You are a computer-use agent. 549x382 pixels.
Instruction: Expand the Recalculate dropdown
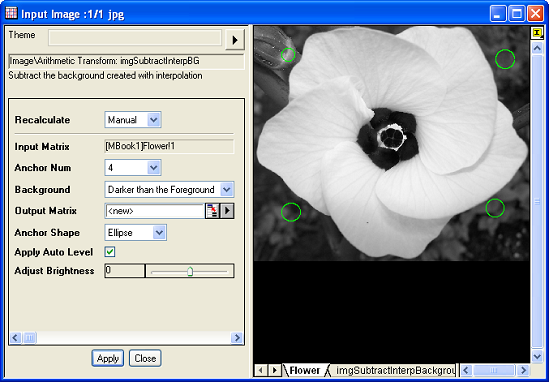pos(154,120)
